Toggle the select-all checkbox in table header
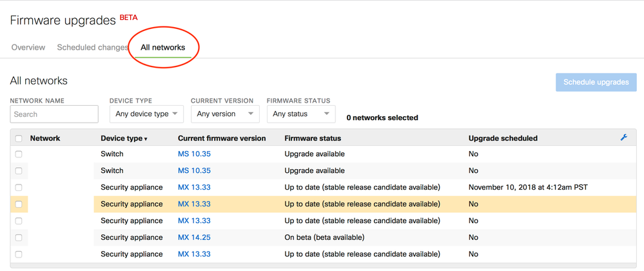The width and height of the screenshot is (644, 271). [x=19, y=138]
